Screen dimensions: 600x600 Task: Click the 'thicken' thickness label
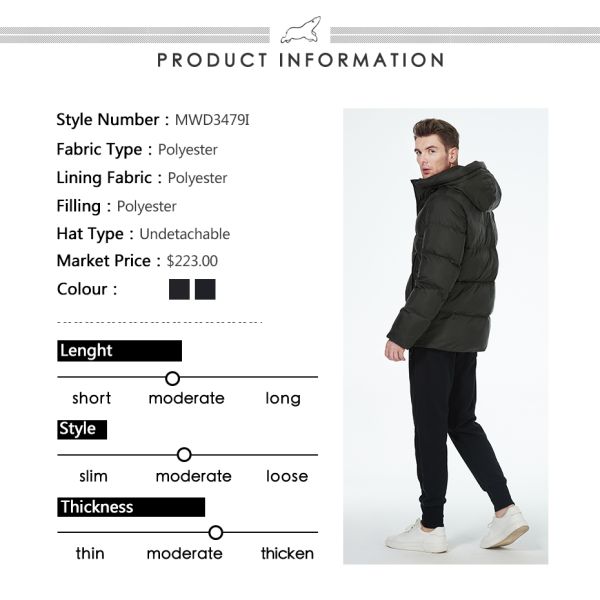(287, 553)
